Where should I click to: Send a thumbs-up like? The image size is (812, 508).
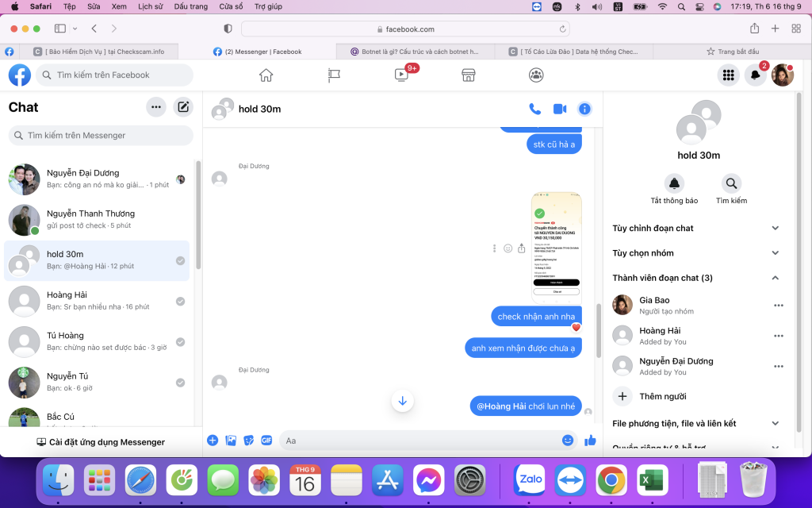pyautogui.click(x=590, y=440)
